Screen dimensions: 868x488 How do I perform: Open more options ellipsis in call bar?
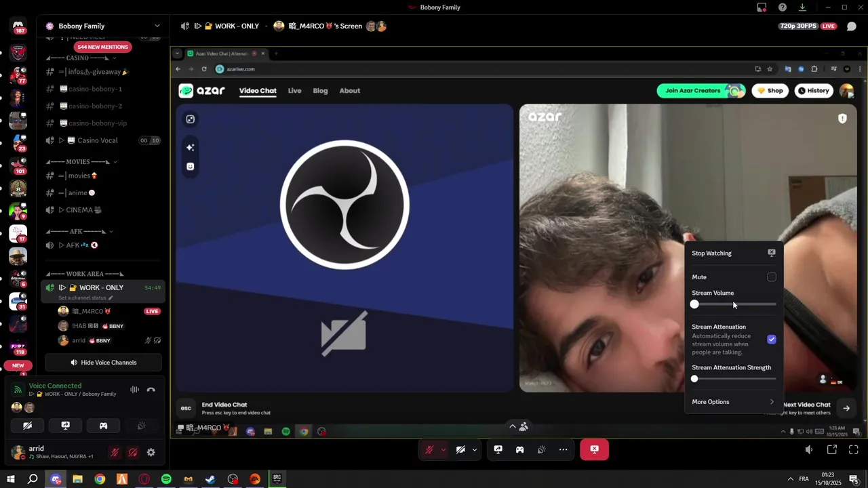coord(563,449)
